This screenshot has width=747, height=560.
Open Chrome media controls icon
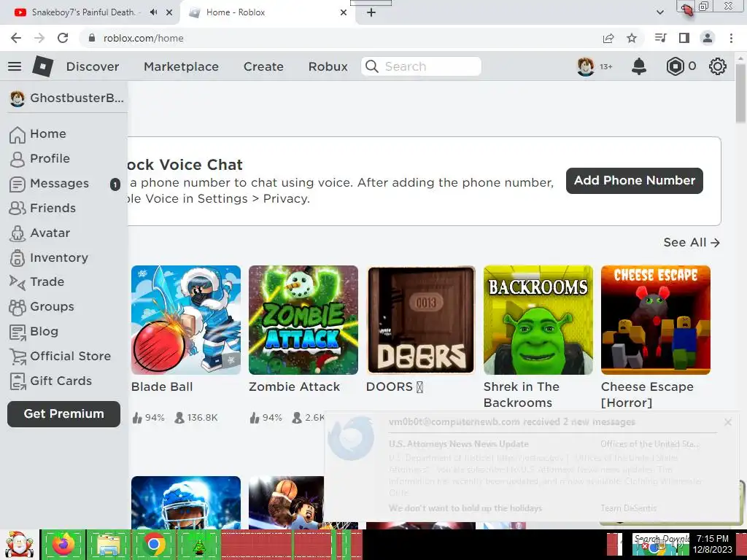(x=661, y=38)
